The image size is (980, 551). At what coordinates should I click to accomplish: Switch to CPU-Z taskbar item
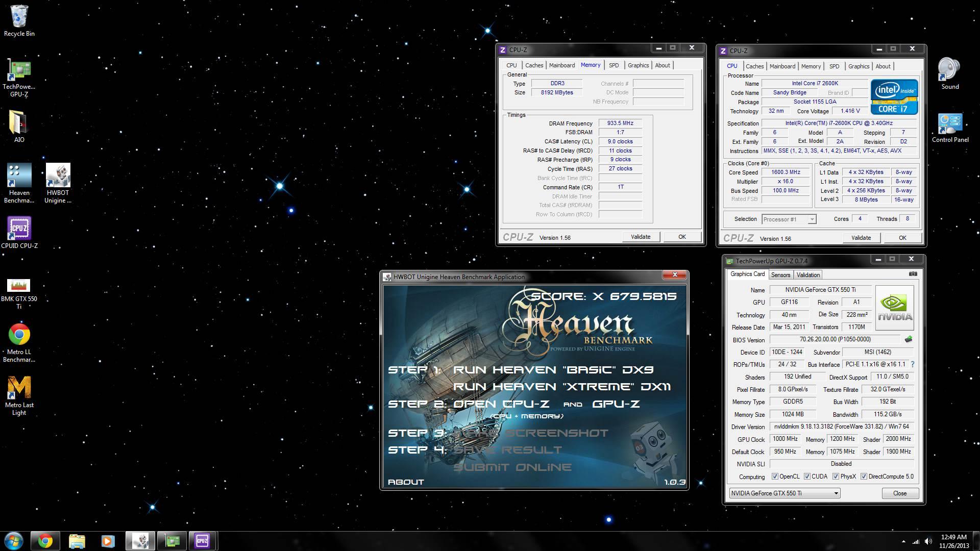pyautogui.click(x=203, y=541)
